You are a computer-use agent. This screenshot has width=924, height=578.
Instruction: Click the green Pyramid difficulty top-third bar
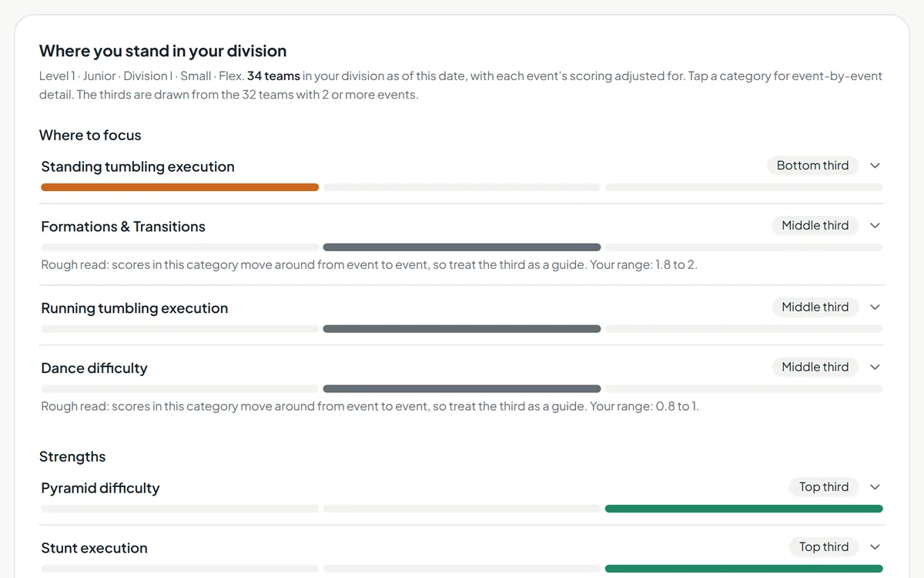tap(744, 509)
